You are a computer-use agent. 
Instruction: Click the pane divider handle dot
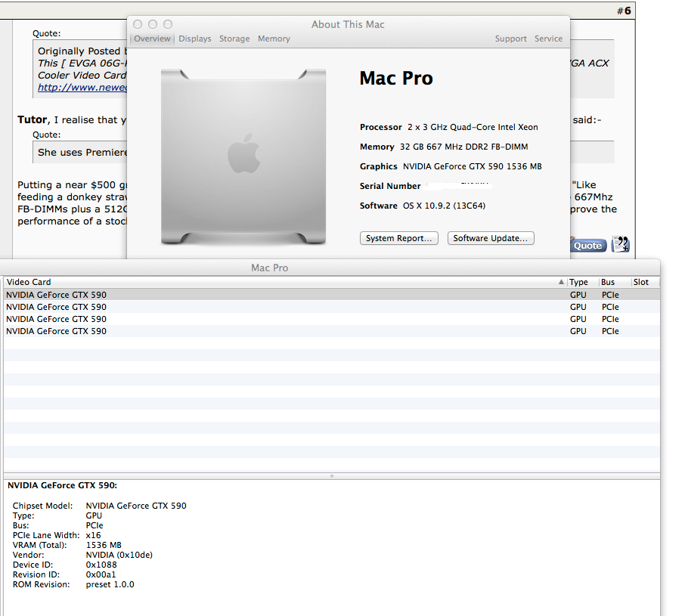point(332,476)
